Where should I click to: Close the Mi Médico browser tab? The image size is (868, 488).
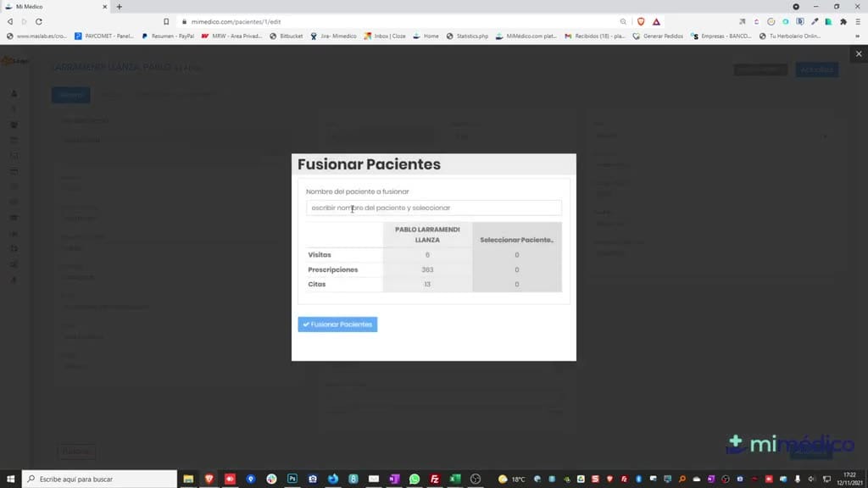[x=104, y=7]
